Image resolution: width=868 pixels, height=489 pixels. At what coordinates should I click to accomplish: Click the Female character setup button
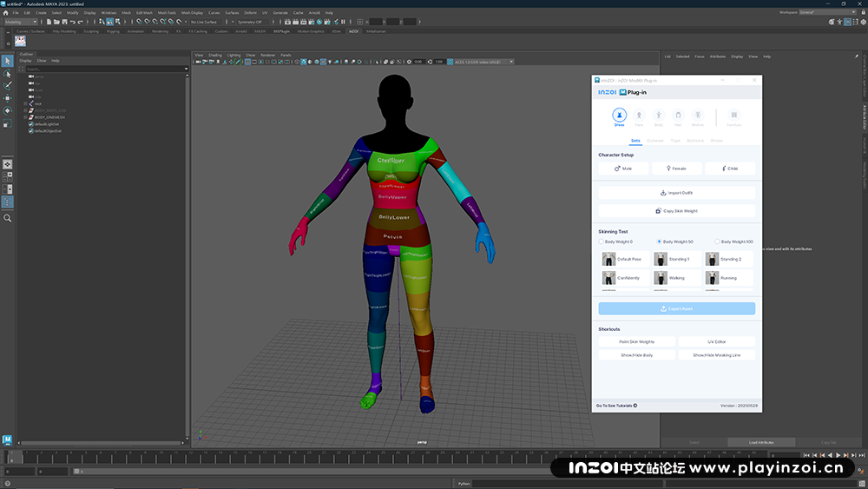click(676, 169)
